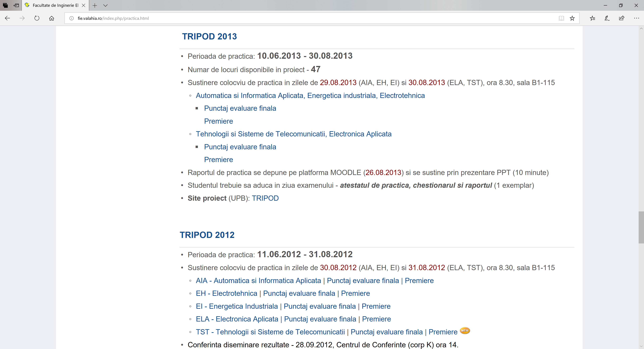The image size is (644, 349).
Task: Click the Refresh page icon
Action: [37, 18]
